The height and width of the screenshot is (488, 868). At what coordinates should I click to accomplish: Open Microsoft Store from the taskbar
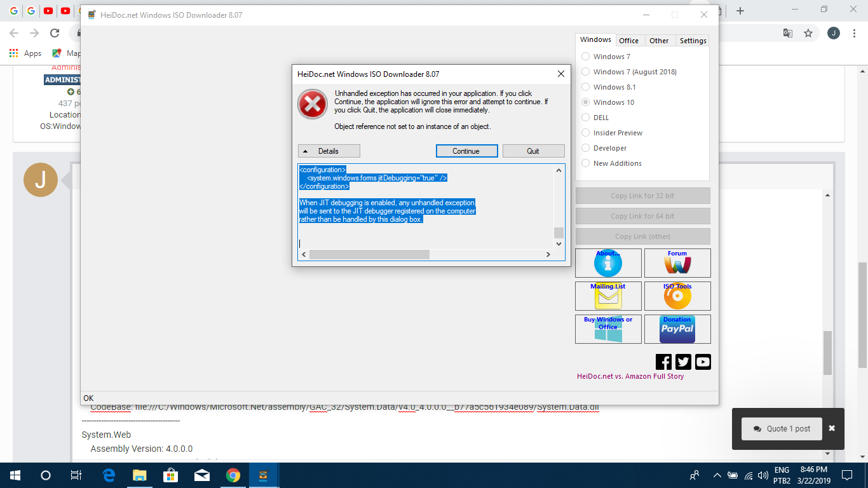[171, 475]
